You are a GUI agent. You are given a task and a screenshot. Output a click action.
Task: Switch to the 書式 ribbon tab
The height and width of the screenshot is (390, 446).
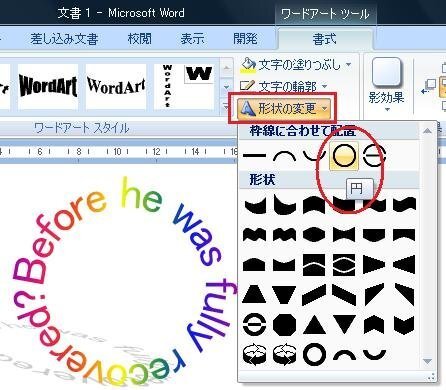[325, 39]
